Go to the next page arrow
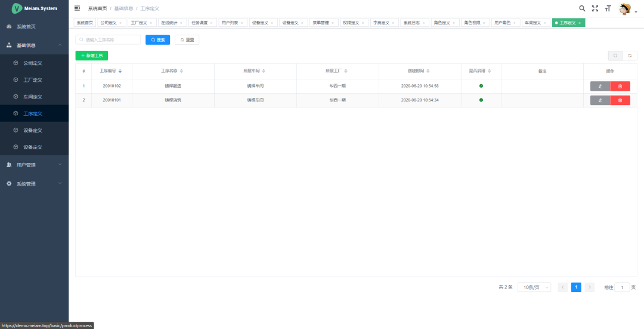 point(589,287)
